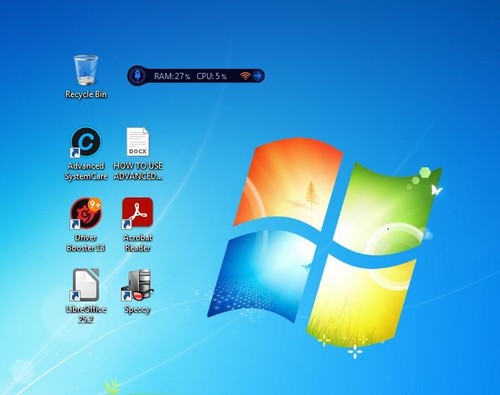Image resolution: width=500 pixels, height=395 pixels.
Task: Click the Driver Booster 13 label text
Action: coord(86,243)
